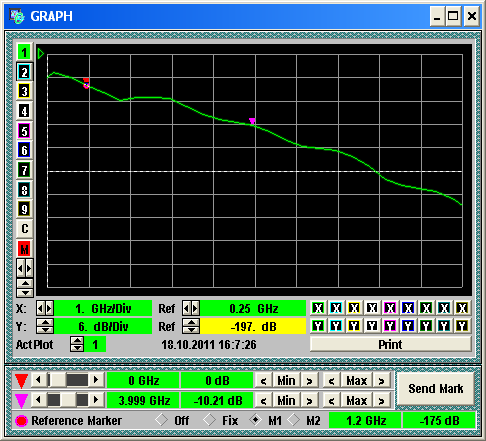Click the 1. GHz/Div value field
Viewport: 486px width, 441px height.
coord(103,308)
